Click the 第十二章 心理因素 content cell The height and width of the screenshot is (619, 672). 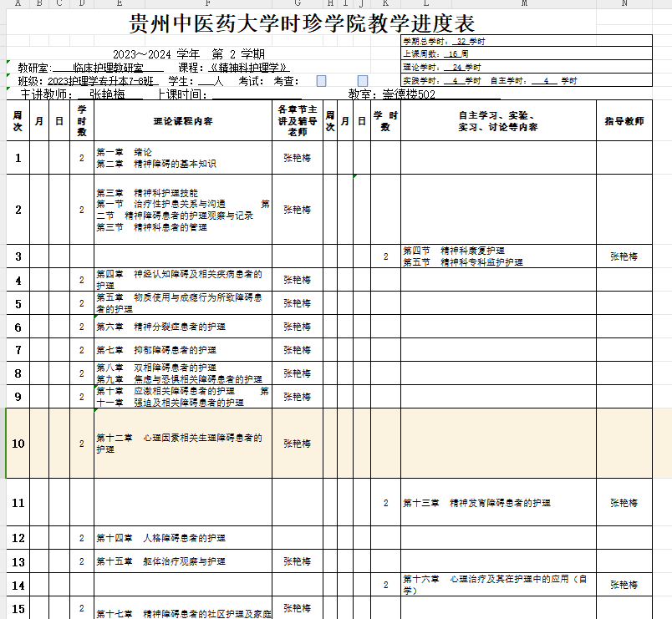click(x=182, y=444)
